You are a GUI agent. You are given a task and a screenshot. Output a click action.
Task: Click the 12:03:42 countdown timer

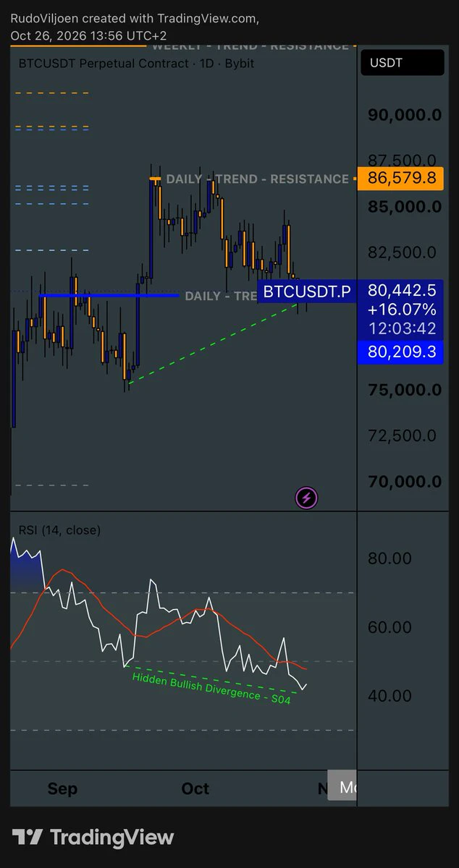point(402,328)
